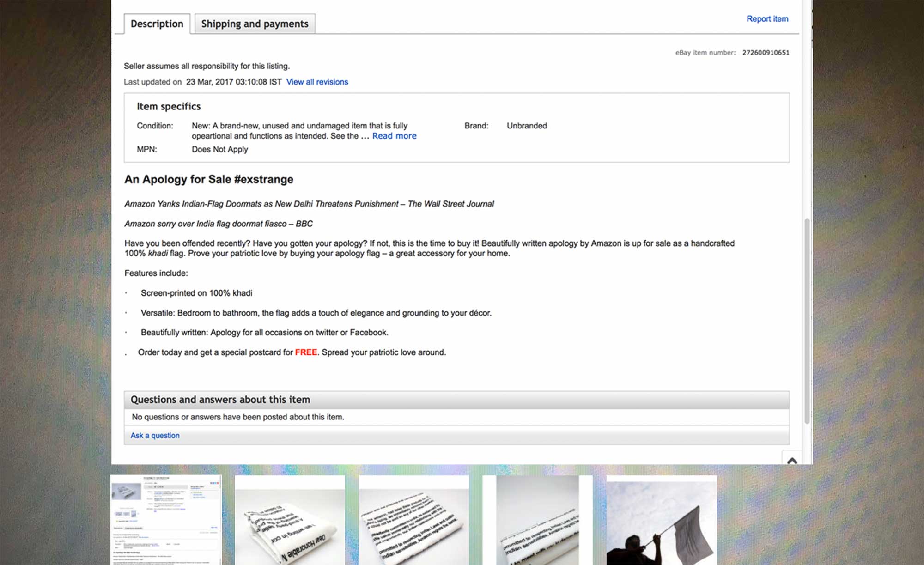924x565 pixels.
Task: Open the eBay listing screenshot thumbnail
Action: 166,520
